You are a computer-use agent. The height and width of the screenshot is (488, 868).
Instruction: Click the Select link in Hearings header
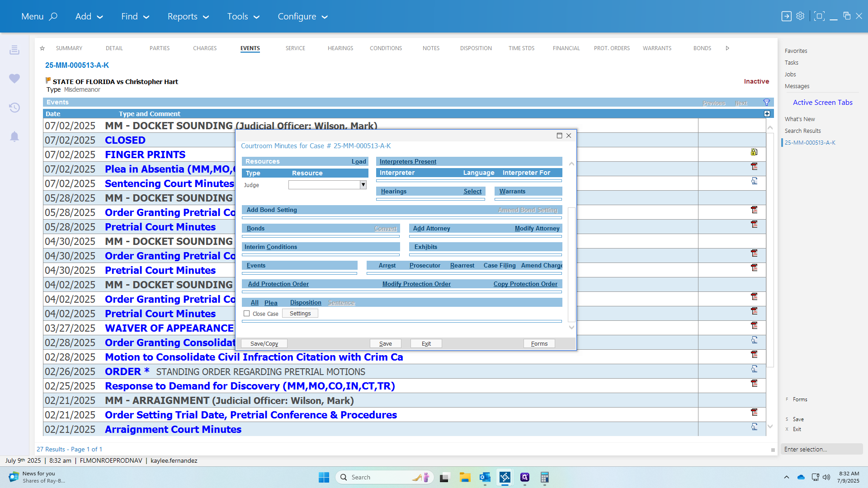pyautogui.click(x=472, y=192)
